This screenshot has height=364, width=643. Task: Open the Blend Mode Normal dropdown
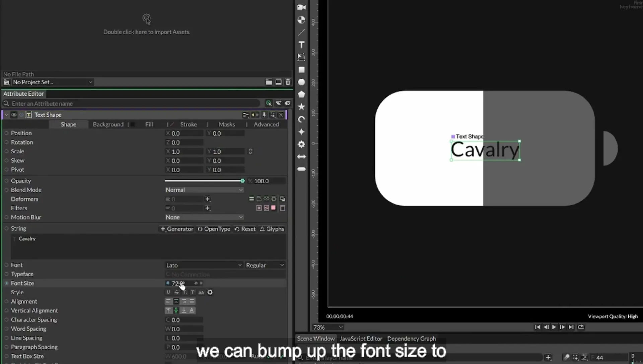point(204,190)
